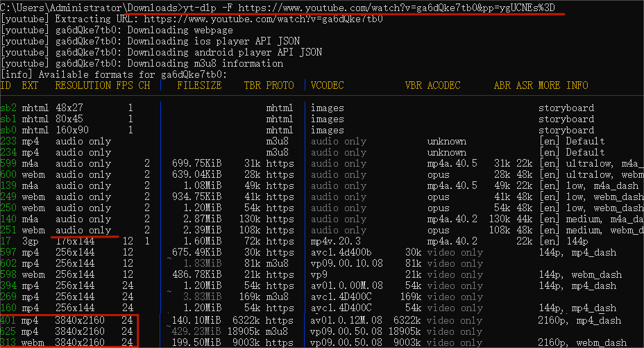644x348 pixels.
Task: Click the 699.75KiB file size value
Action: (196, 163)
